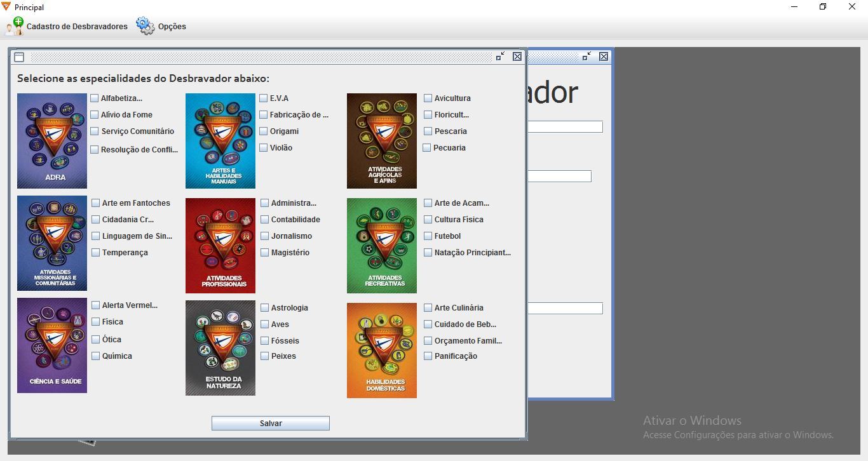Image resolution: width=868 pixels, height=461 pixels.
Task: Enable Serviço Comunitário checkbox
Action: (95, 131)
